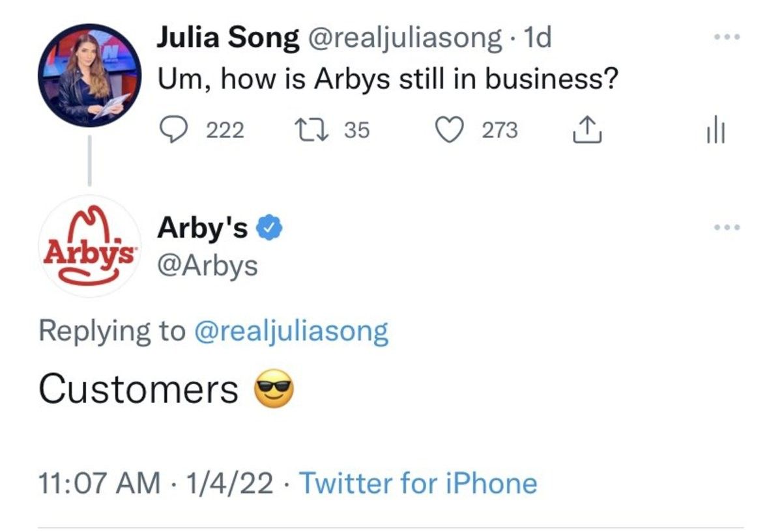Click the Julia Song display name
782x532 pixels.
(227, 39)
